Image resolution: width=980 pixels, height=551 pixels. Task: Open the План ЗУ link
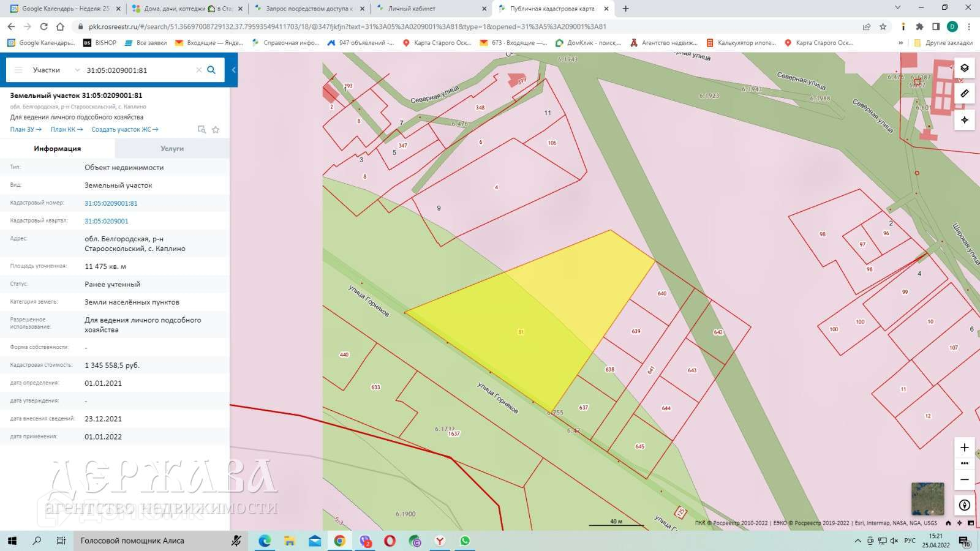pyautogui.click(x=25, y=129)
